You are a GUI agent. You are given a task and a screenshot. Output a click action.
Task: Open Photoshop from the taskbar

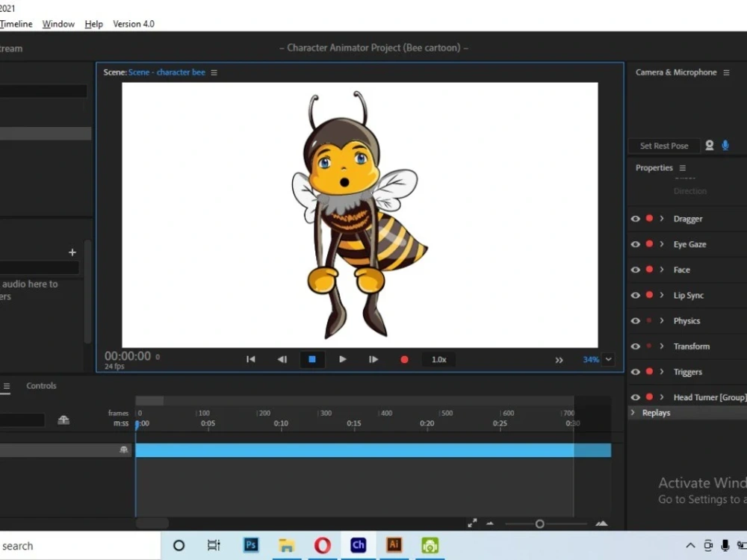[251, 545]
